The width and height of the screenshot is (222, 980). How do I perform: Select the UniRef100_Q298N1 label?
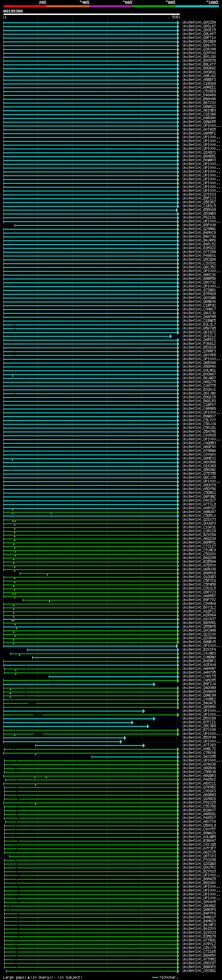(x=199, y=229)
